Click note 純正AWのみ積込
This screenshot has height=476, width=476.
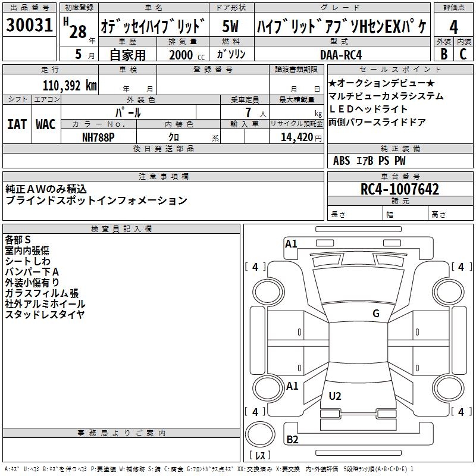tap(46, 189)
